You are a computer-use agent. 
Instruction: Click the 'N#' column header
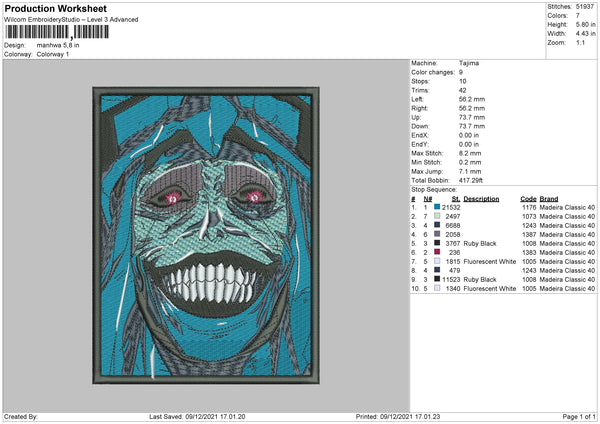(427, 199)
